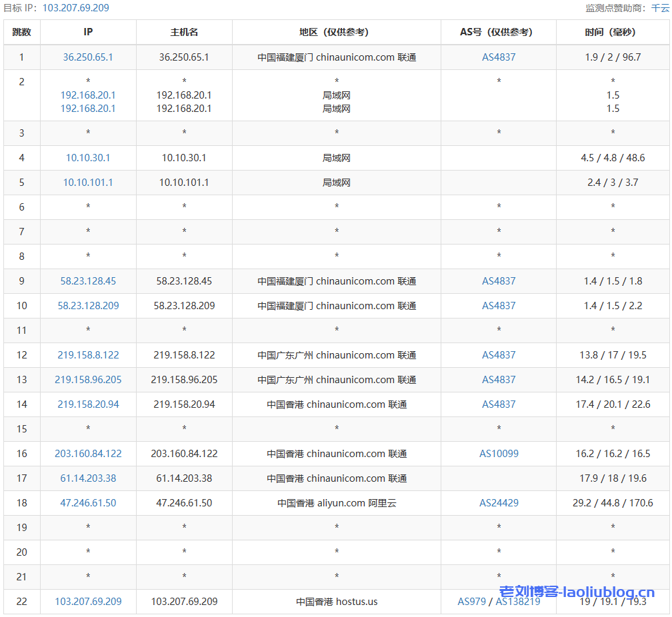Open the 58.23.128.45 IP link
Image resolution: width=672 pixels, height=617 pixels.
[88, 281]
